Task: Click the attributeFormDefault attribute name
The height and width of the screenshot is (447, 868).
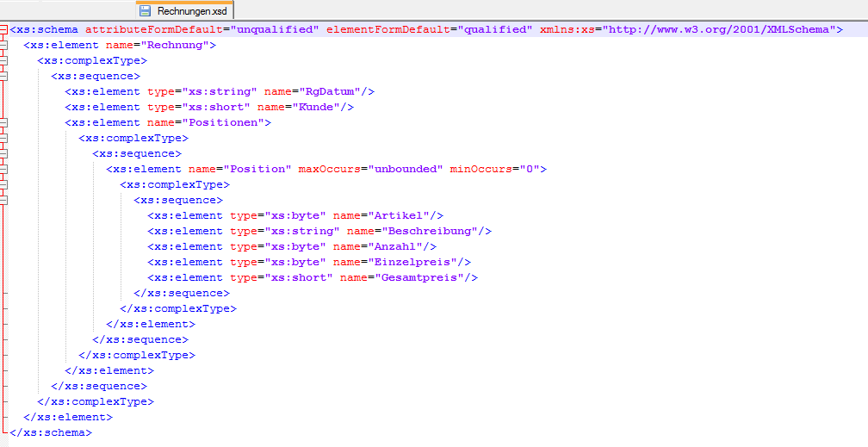Action: (x=154, y=29)
